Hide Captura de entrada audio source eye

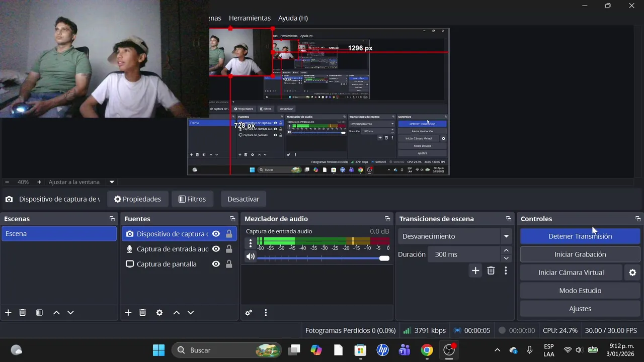point(216,249)
